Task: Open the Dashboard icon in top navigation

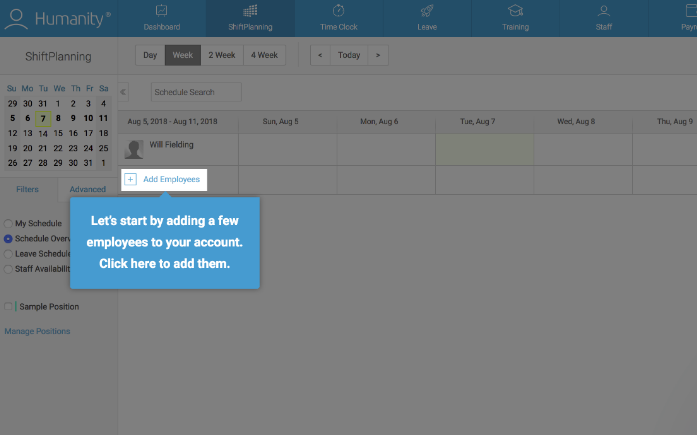Action: pos(162,11)
